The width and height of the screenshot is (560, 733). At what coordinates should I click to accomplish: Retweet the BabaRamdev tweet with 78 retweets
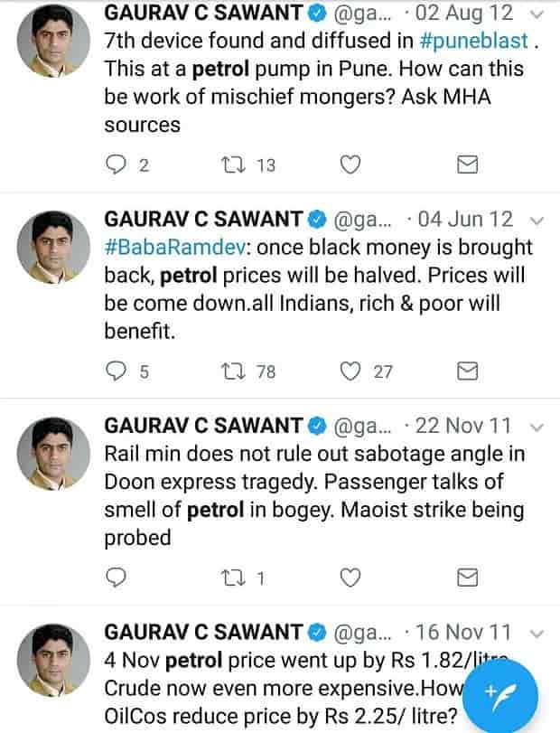pos(232,370)
